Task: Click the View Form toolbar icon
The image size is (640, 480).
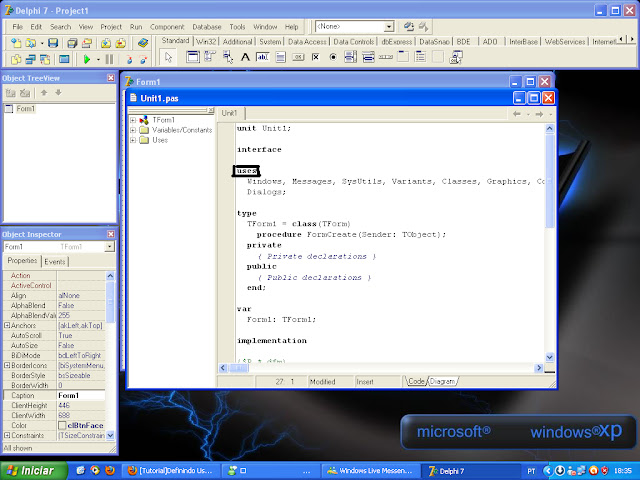Action: coord(30,60)
